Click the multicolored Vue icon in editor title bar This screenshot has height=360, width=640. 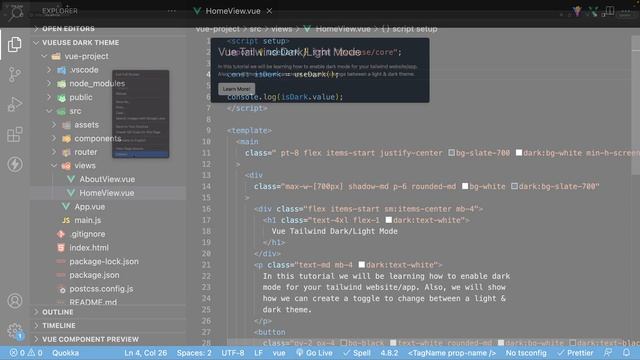click(x=577, y=11)
